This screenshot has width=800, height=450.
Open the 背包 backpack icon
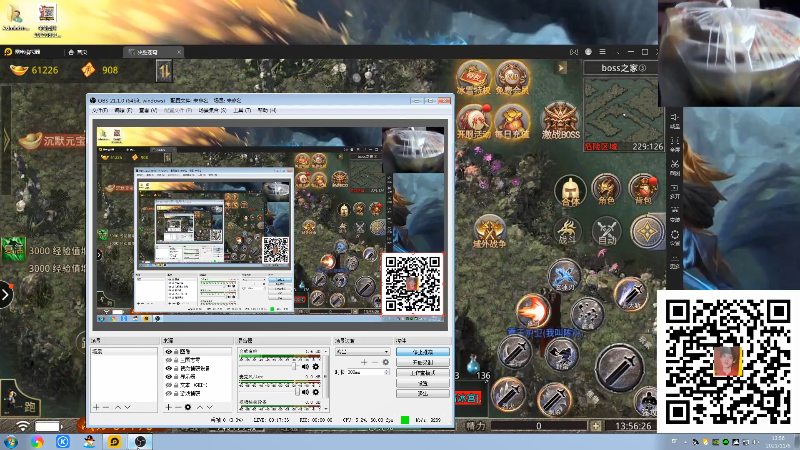(644, 189)
